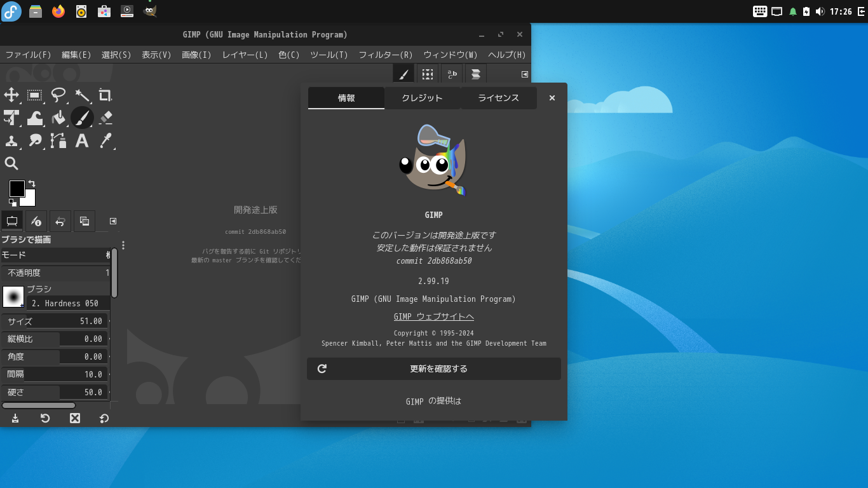The height and width of the screenshot is (488, 868).
Task: Adjust the Opacity (不透明度) slider
Action: coord(56,273)
